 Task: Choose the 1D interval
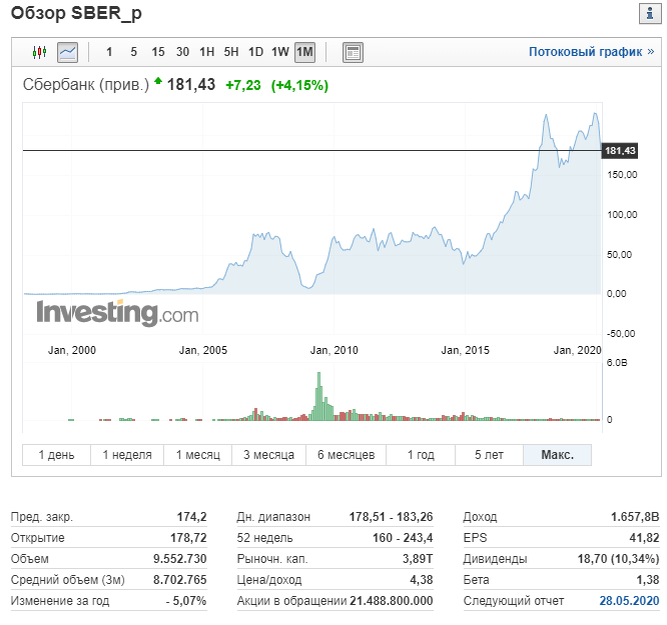coord(256,52)
